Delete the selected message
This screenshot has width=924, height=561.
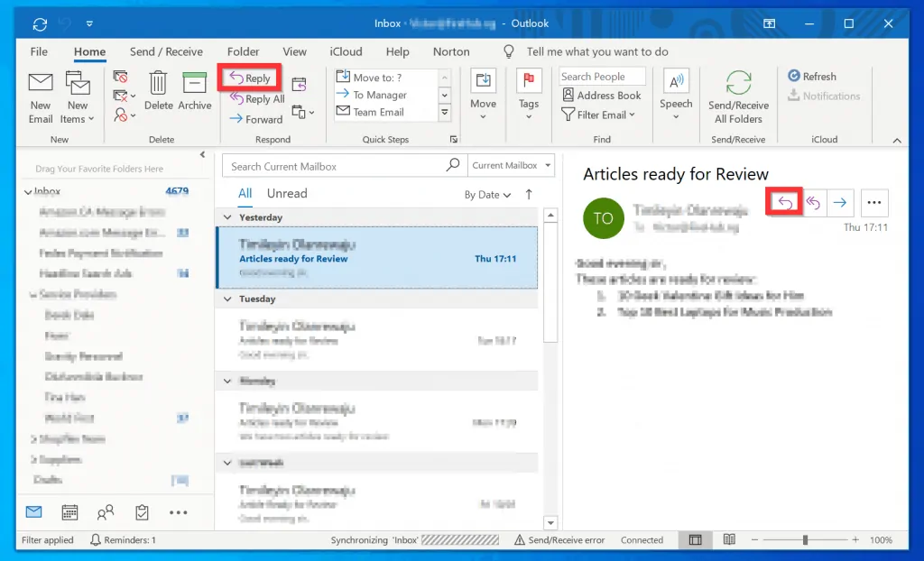click(158, 95)
